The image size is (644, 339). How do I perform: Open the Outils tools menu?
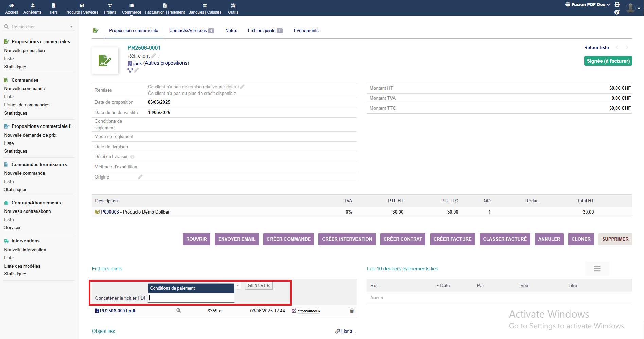(233, 8)
